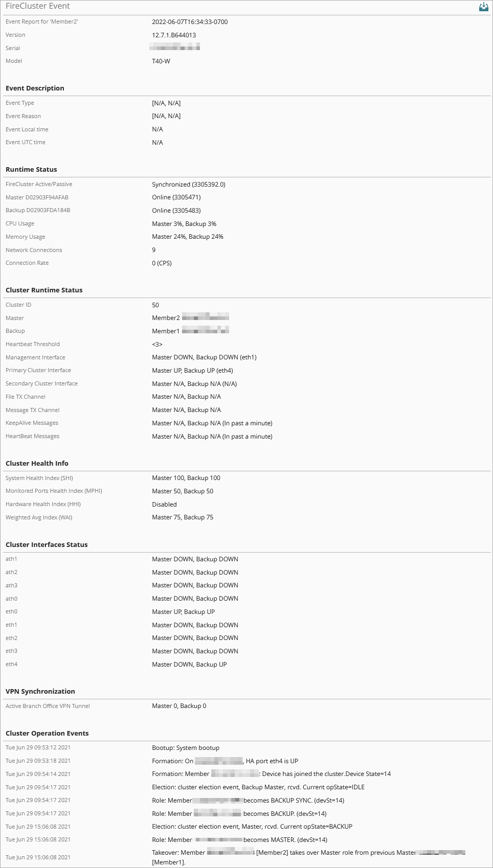493x868 pixels.
Task: Click the VPN Synchronization heading
Action: (40, 692)
